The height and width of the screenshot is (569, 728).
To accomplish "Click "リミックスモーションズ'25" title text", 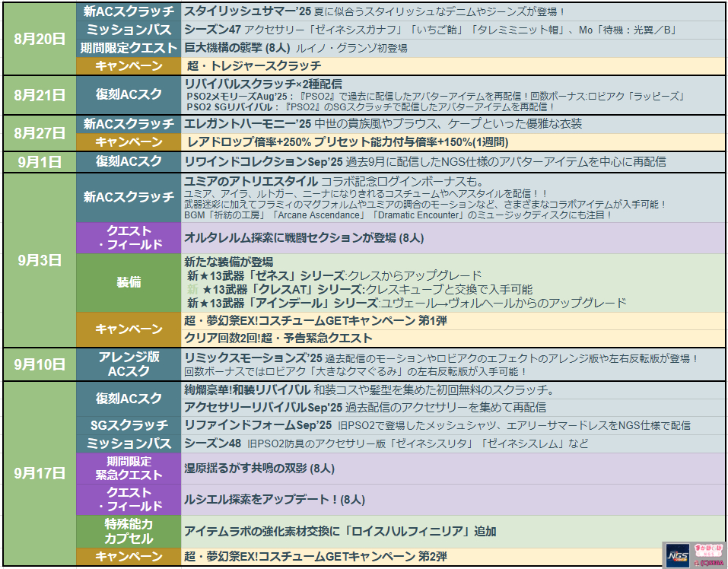I will tap(253, 358).
